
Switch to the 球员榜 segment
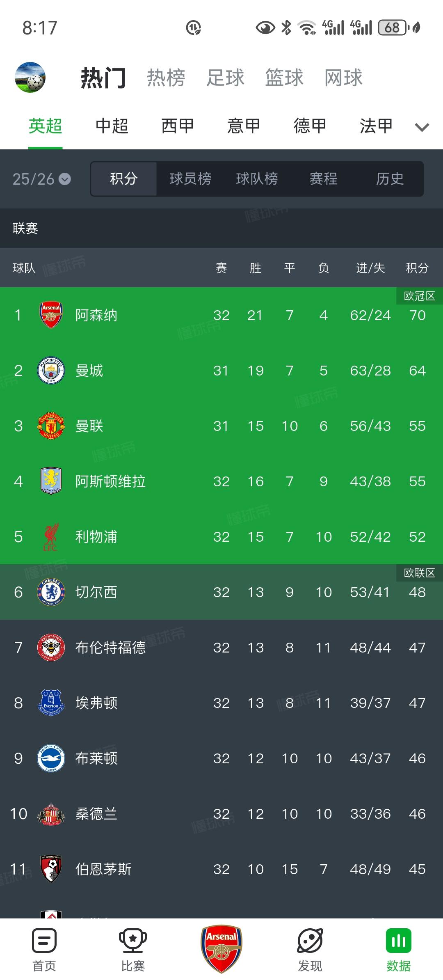coord(190,179)
